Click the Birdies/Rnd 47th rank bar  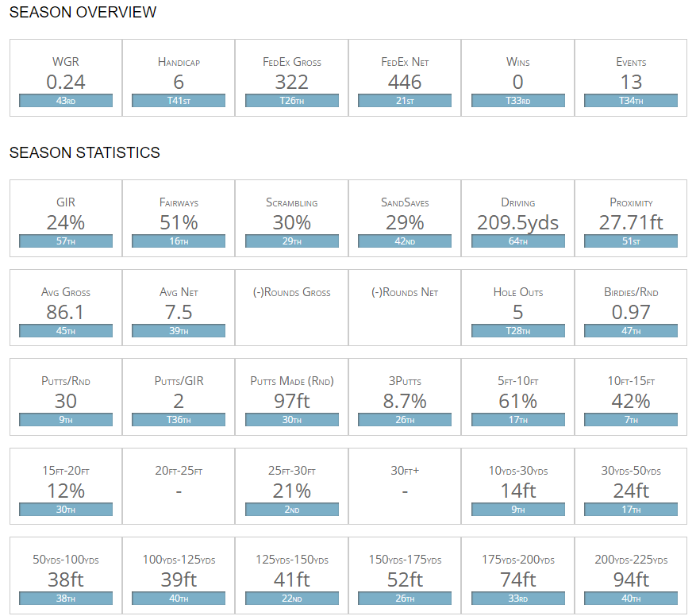pyautogui.click(x=631, y=331)
